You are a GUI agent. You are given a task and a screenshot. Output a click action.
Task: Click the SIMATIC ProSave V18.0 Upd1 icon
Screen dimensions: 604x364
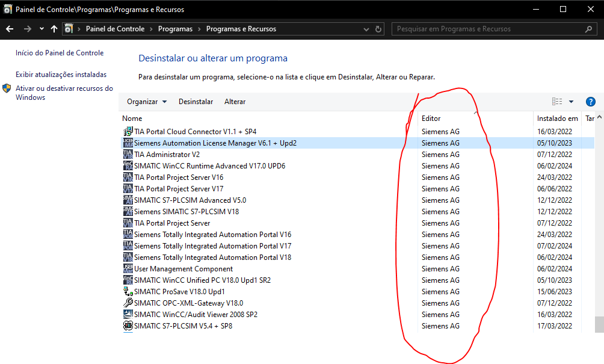click(128, 292)
